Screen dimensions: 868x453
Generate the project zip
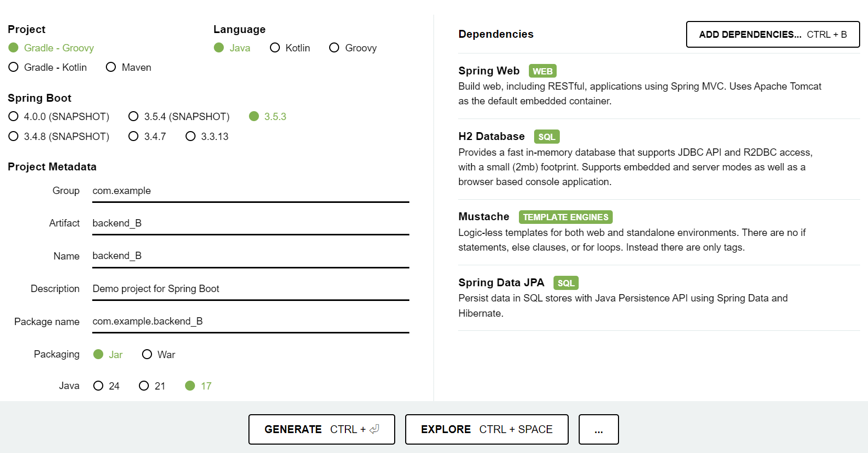pos(322,429)
